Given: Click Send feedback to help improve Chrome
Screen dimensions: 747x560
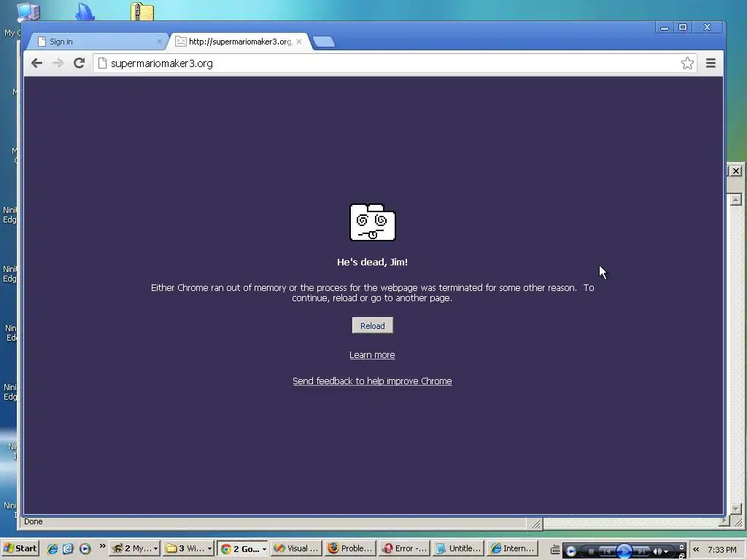Looking at the screenshot, I should tap(372, 381).
